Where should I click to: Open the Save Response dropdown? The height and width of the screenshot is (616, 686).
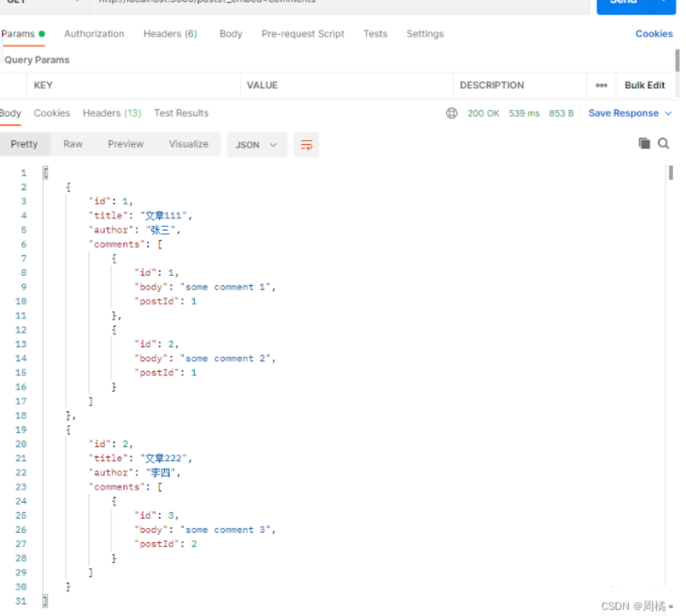(x=630, y=114)
